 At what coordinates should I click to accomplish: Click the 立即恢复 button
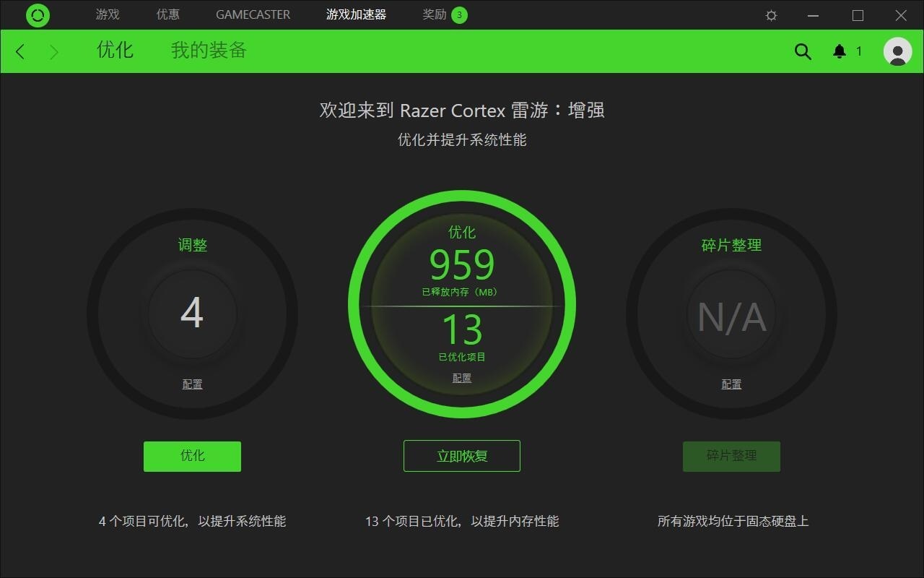point(462,456)
